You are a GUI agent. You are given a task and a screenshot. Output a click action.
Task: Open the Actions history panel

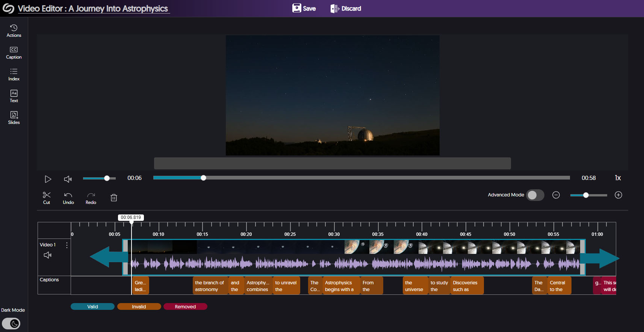(x=14, y=31)
